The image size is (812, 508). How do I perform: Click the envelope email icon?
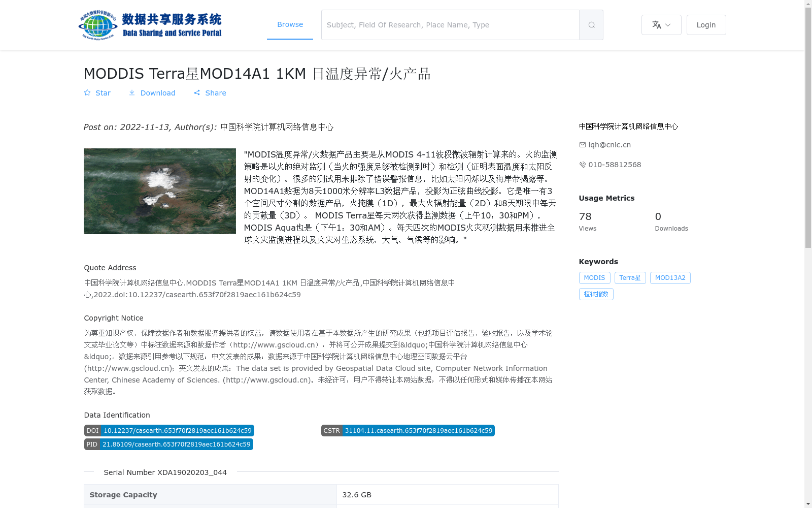(583, 145)
